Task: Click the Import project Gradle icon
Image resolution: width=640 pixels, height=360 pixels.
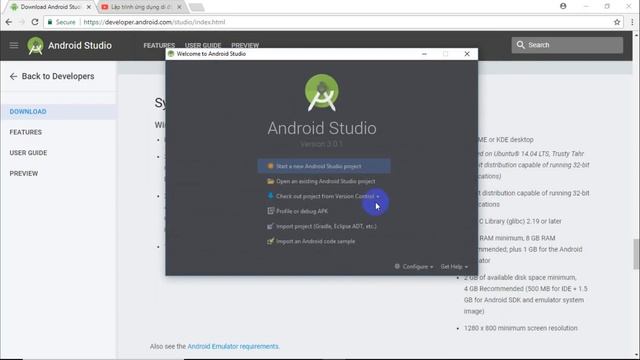Action: pyautogui.click(x=270, y=226)
